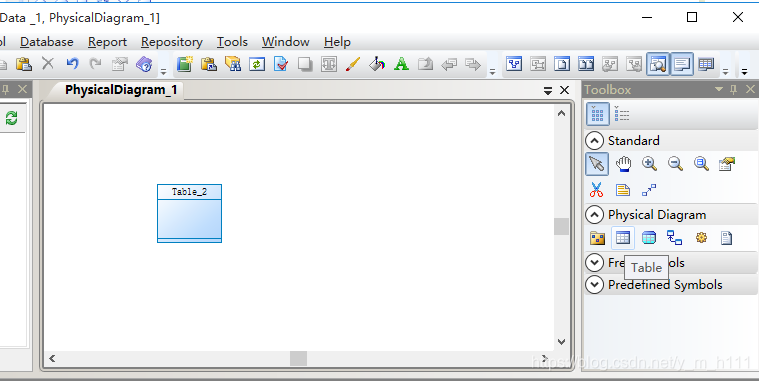The height and width of the screenshot is (381, 759).
Task: Close the Toolbox panel
Action: point(750,89)
